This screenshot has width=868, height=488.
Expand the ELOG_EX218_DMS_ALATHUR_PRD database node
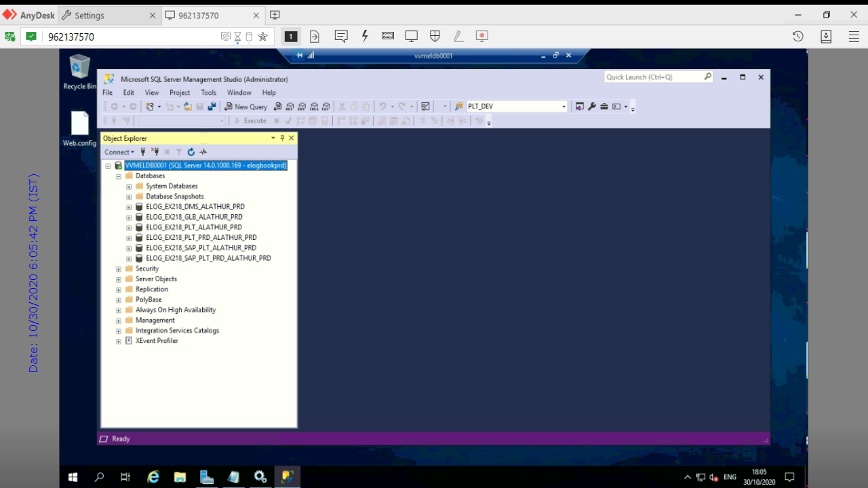click(129, 207)
